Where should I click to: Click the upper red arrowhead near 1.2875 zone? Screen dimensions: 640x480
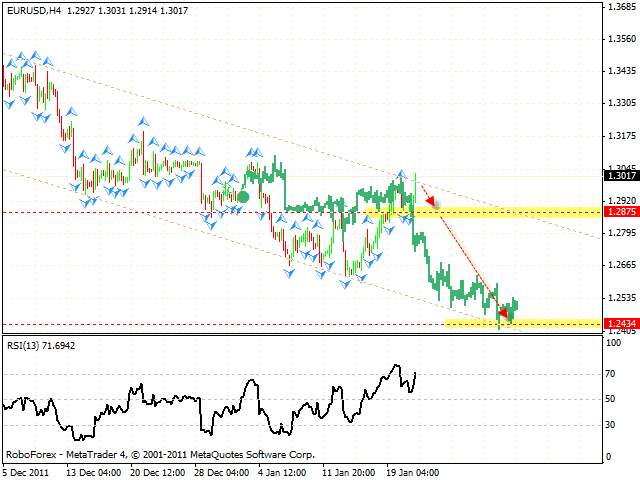(x=430, y=203)
